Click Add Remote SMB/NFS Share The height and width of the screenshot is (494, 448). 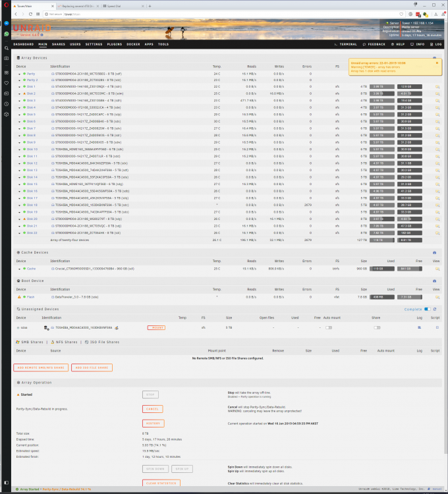click(41, 368)
